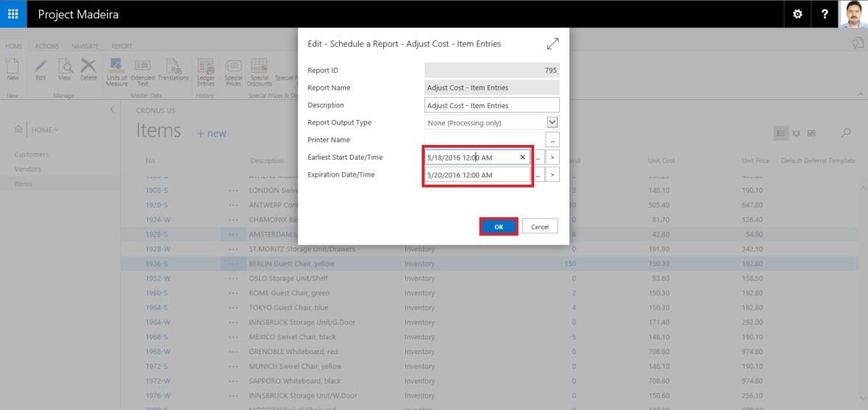The width and height of the screenshot is (868, 410).
Task: Click the Edit pencil icon in ribbon
Action: (x=41, y=68)
